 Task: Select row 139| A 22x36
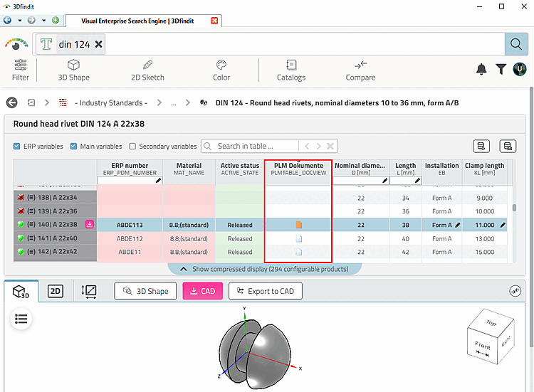55,211
